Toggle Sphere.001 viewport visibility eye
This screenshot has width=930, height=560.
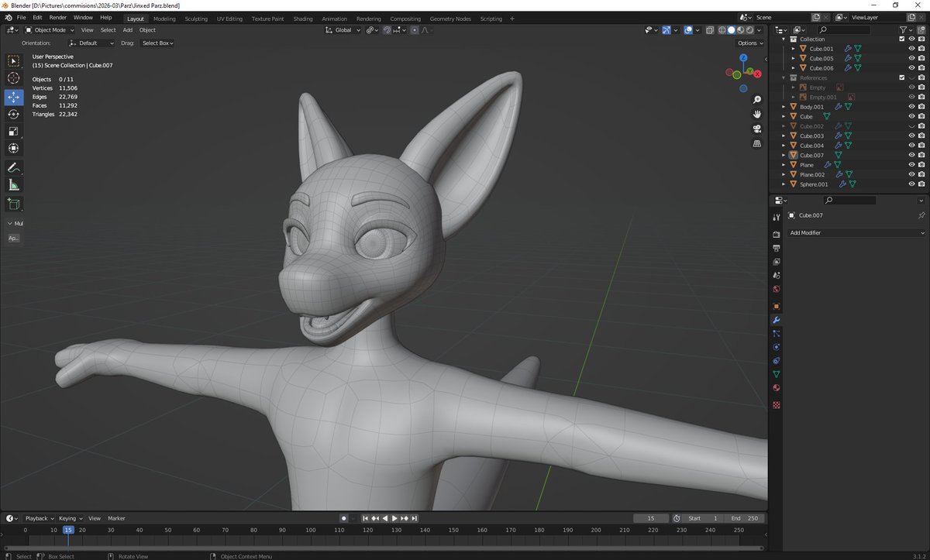[911, 184]
